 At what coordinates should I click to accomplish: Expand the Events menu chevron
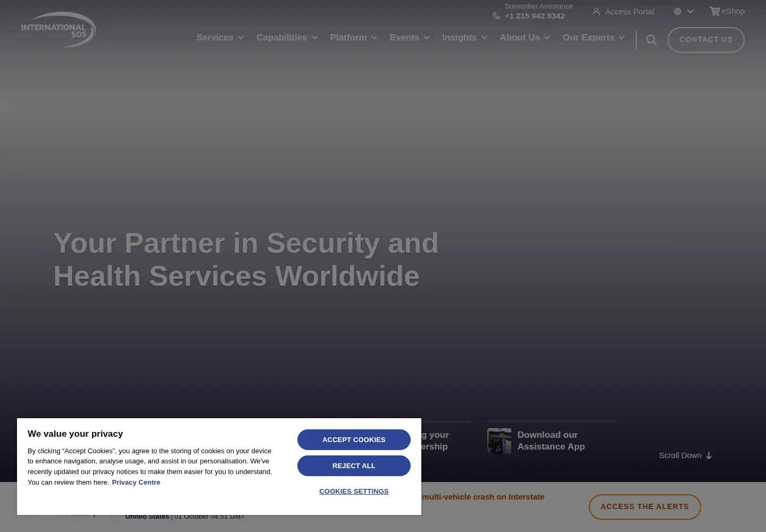427,38
